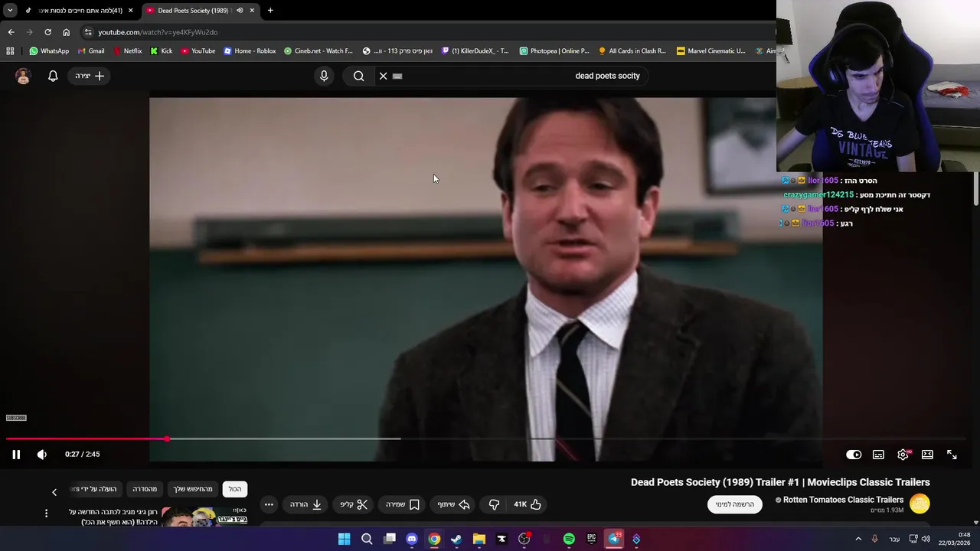Viewport: 980px width, 551px height.
Task: Expand the system tray hidden icons
Action: point(858,539)
